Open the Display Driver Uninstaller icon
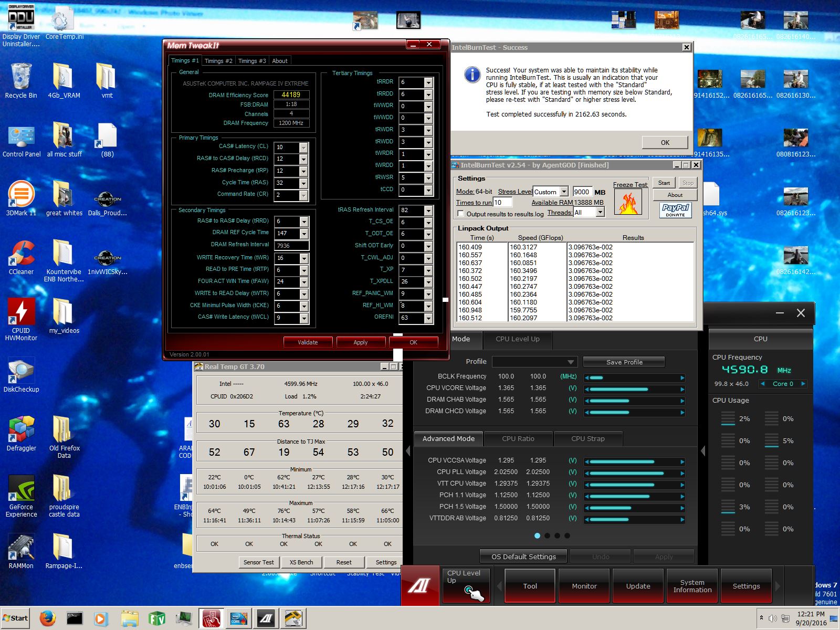840x630 pixels. (x=21, y=25)
